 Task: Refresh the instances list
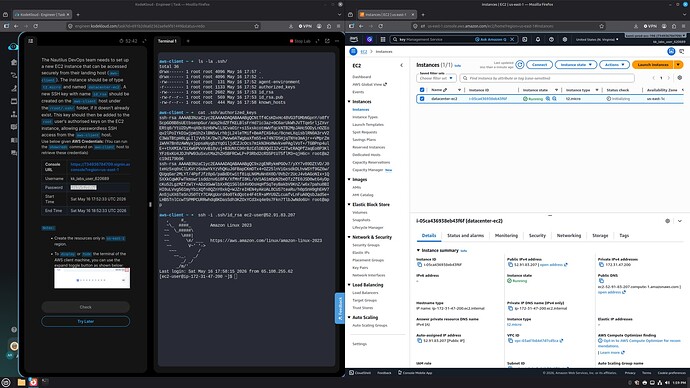click(x=520, y=65)
